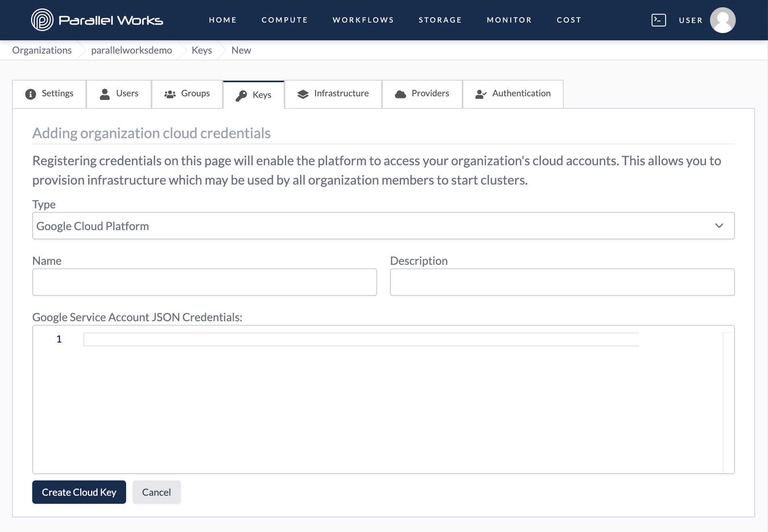The width and height of the screenshot is (768, 532).
Task: Click the heading 'Adding organization cloud credentials'
Action: coord(152,133)
